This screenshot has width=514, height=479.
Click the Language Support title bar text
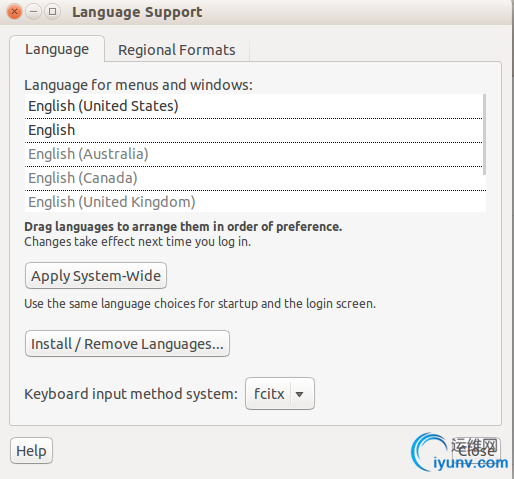pos(137,12)
